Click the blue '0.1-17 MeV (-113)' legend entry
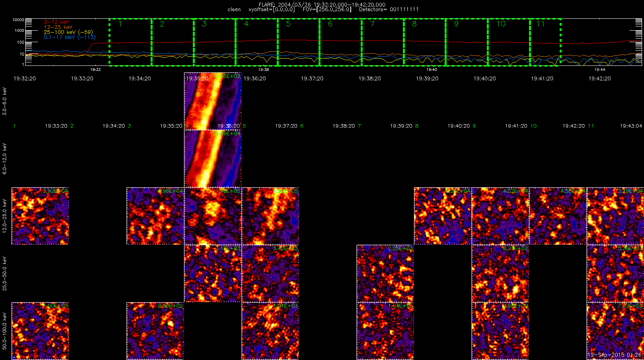This screenshot has width=644, height=360. [70, 37]
